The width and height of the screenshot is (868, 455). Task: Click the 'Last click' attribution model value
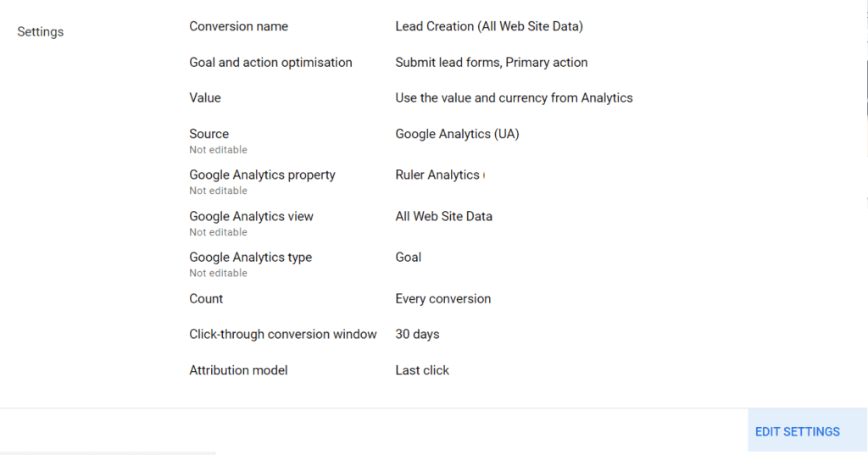point(422,370)
